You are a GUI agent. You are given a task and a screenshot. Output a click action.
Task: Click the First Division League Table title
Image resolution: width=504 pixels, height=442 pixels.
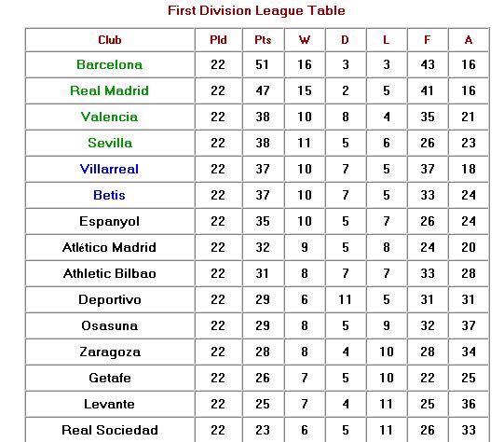pyautogui.click(x=256, y=10)
